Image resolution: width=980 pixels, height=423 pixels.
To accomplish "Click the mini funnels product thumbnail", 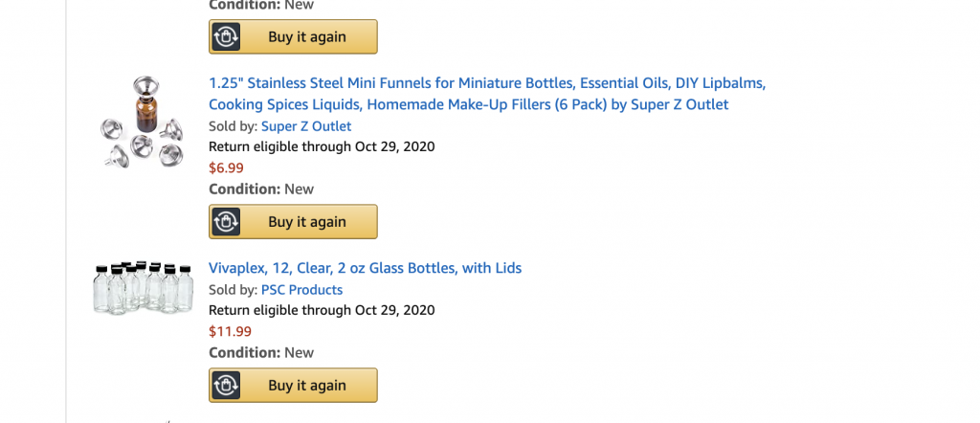I will coord(143,124).
